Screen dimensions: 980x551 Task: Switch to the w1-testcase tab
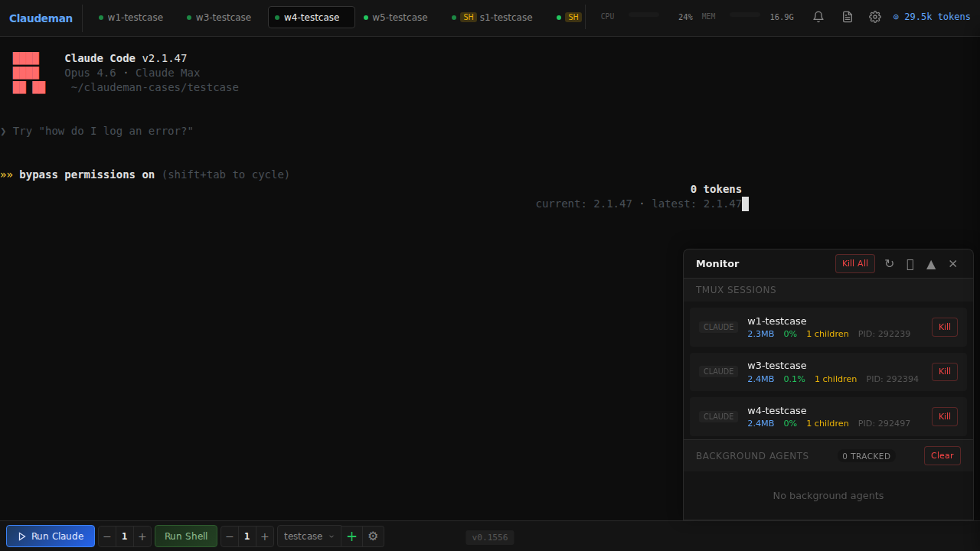(x=131, y=17)
